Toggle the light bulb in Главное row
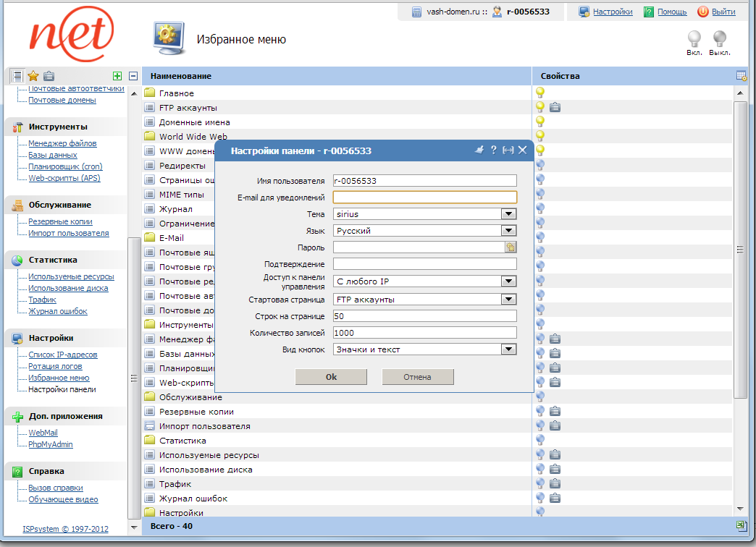The width and height of the screenshot is (756, 547). click(x=539, y=93)
